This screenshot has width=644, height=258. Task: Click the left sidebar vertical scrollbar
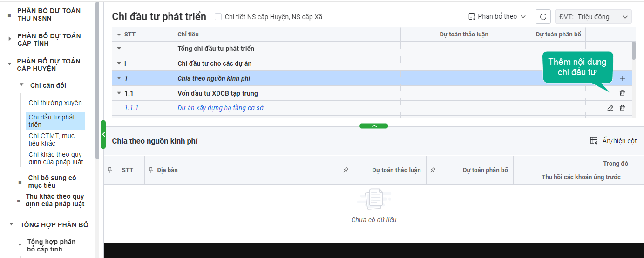(x=97, y=79)
